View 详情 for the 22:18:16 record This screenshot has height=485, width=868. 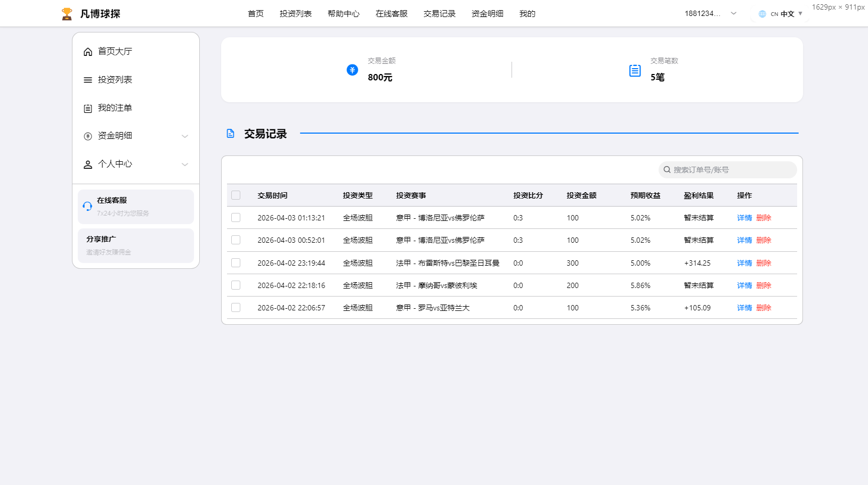pyautogui.click(x=744, y=285)
